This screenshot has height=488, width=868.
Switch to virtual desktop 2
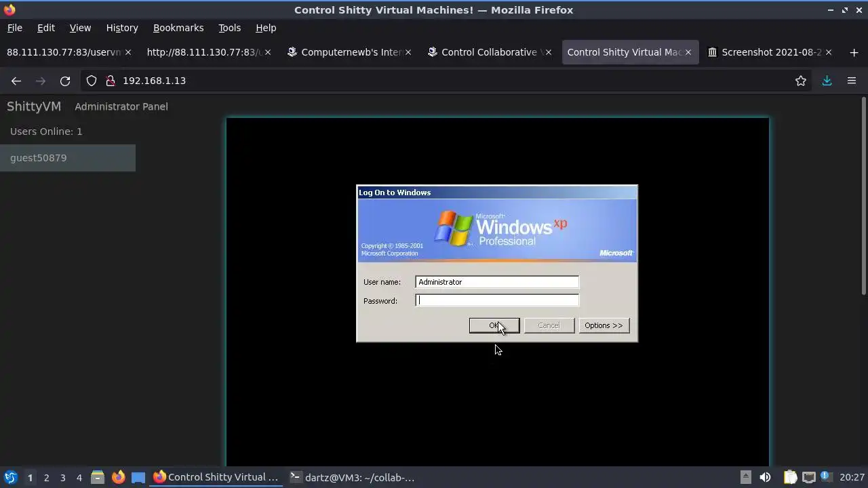(x=46, y=478)
